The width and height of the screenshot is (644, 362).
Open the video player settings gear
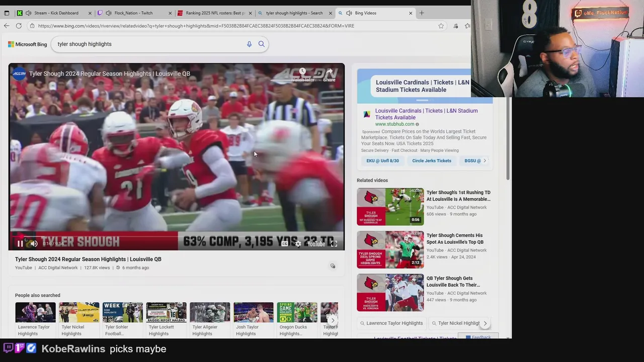point(298,244)
